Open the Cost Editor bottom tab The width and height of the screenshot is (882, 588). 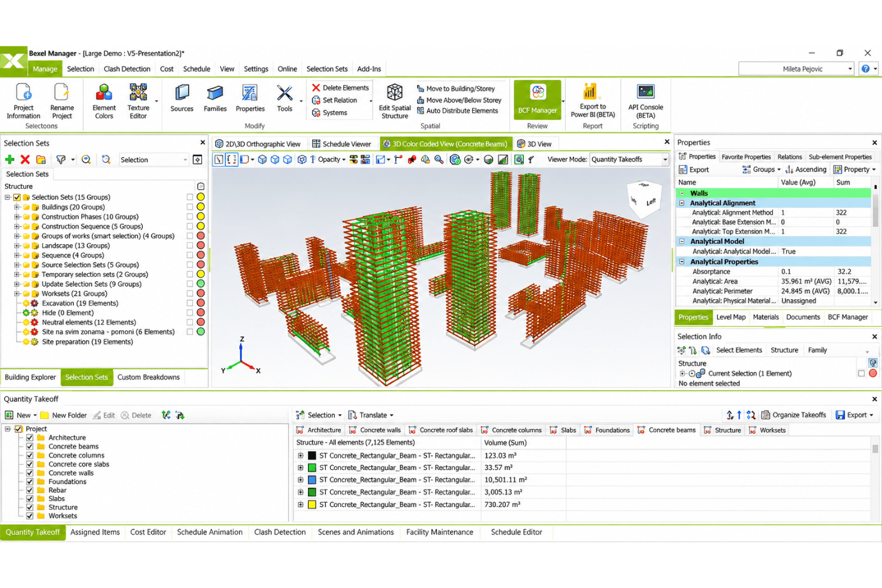point(148,532)
